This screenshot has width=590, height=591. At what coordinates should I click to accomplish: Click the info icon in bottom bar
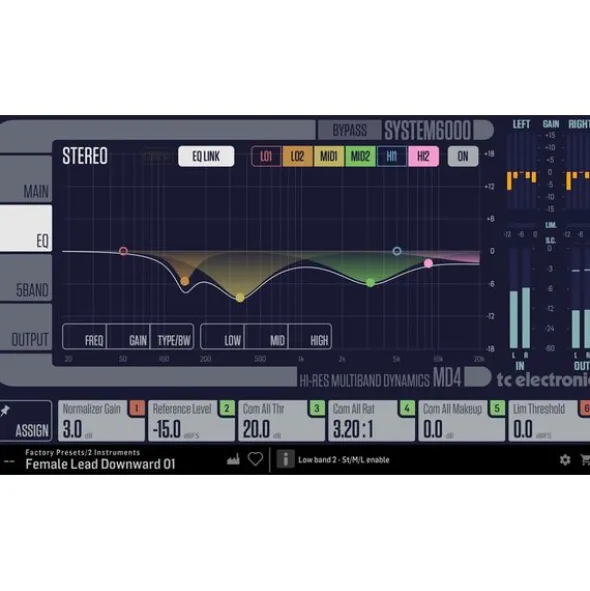click(285, 459)
